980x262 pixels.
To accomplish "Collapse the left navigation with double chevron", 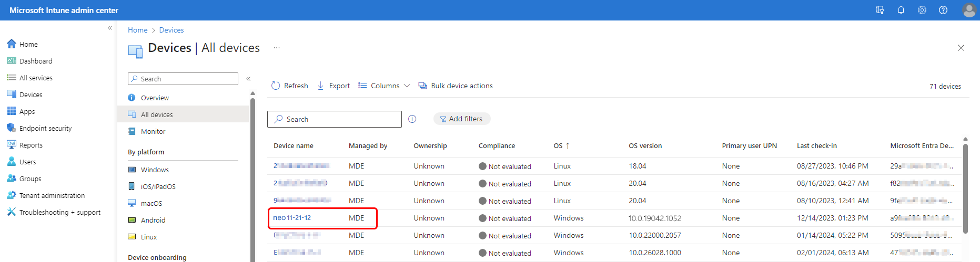I will point(110,28).
